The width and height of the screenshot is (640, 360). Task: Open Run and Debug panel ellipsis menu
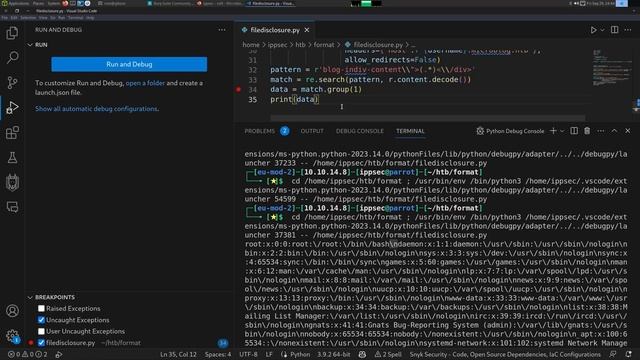[x=222, y=30]
